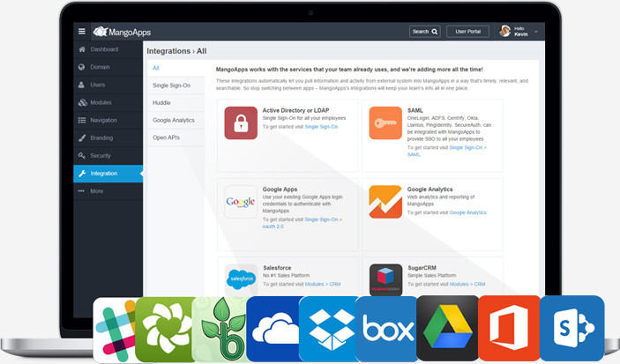Select the Integration wrench icon
Screen dimensions: 620x364
82,174
